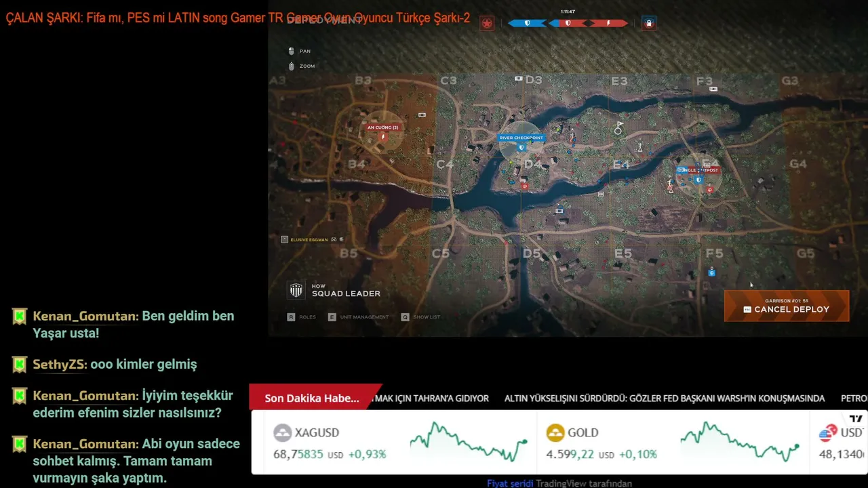The width and height of the screenshot is (868, 488).
Task: Click the gold price headline about Fed Başkanı Warsh
Action: coord(665,399)
